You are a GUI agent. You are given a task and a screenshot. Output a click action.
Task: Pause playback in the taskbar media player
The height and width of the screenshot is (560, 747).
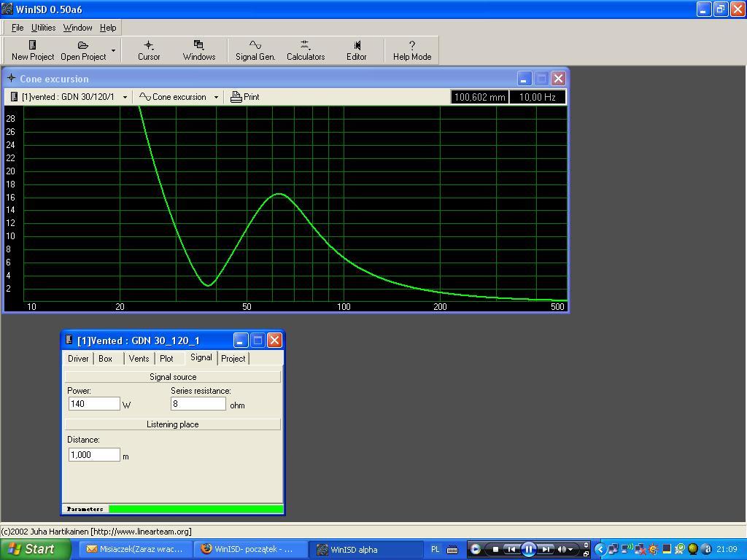coord(528,549)
